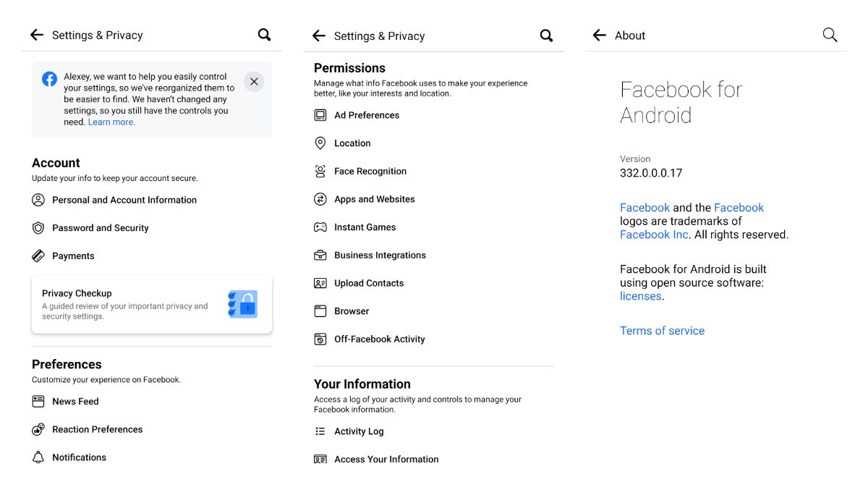Viewport: 868px width, 485px height.
Task: Click the Off-Facebook Activity icon
Action: [x=320, y=339]
